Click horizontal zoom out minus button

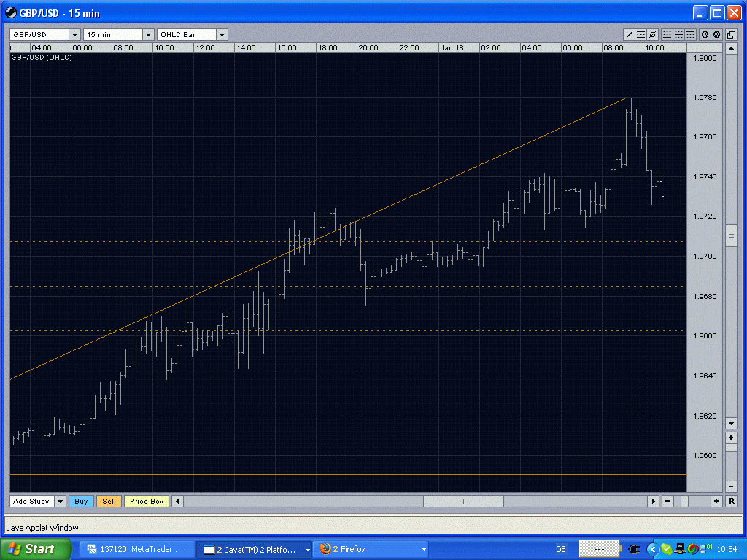click(667, 501)
